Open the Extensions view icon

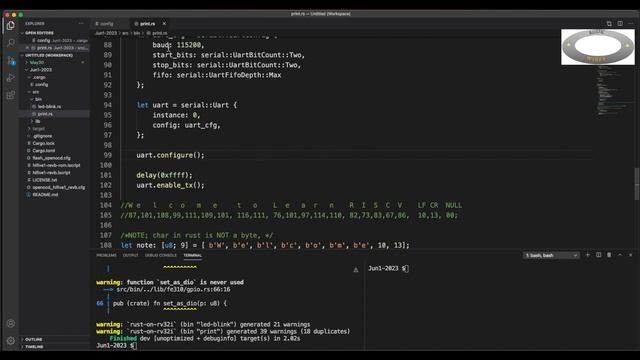[x=11, y=96]
